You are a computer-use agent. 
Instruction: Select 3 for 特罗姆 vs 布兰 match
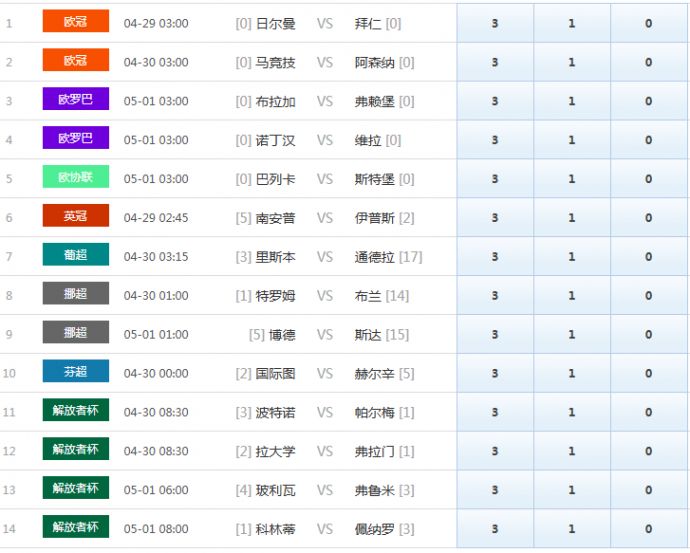(x=495, y=296)
